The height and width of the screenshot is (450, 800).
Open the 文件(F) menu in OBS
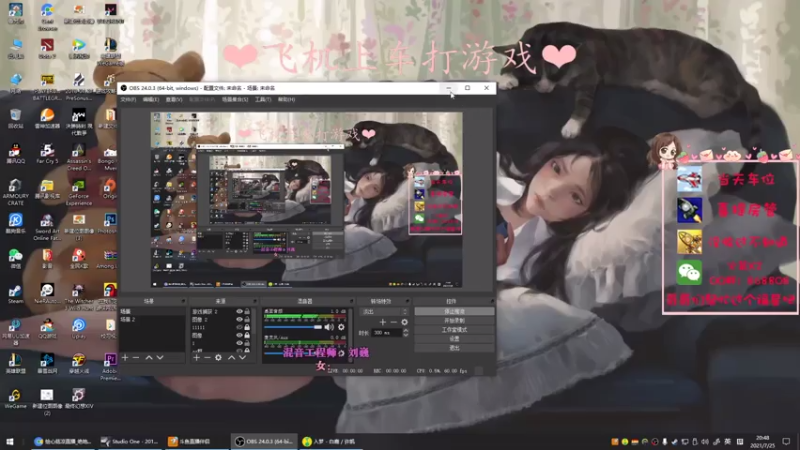tap(128, 99)
